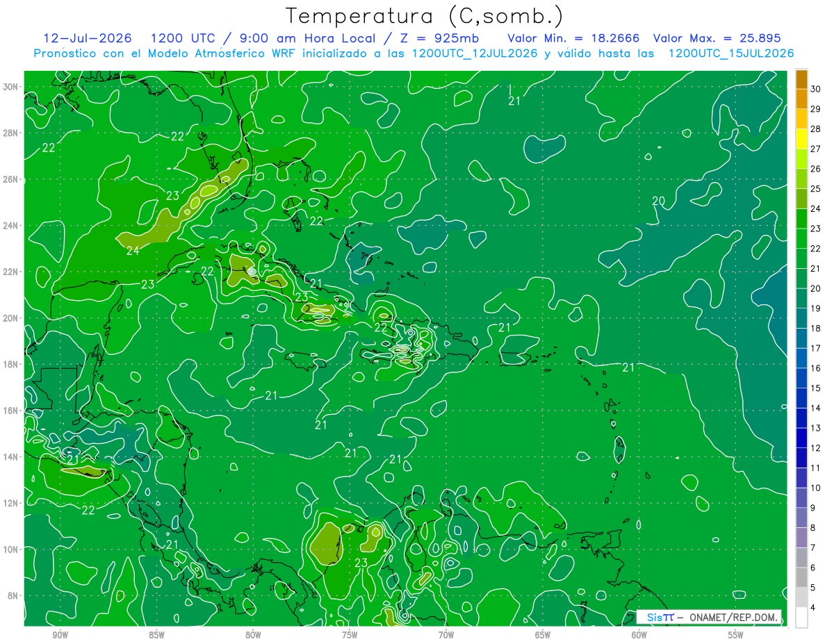Click the color scale label "16"
This screenshot has width=834, height=644.
point(816,368)
